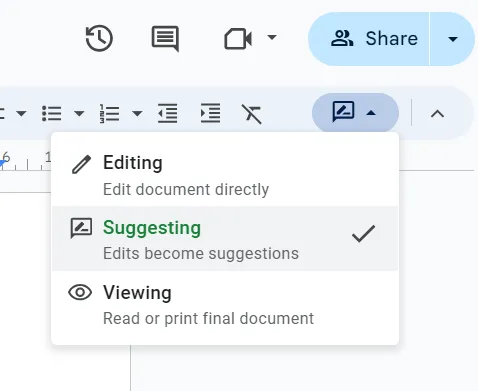Click 'Edit document directly' text

[x=186, y=190]
